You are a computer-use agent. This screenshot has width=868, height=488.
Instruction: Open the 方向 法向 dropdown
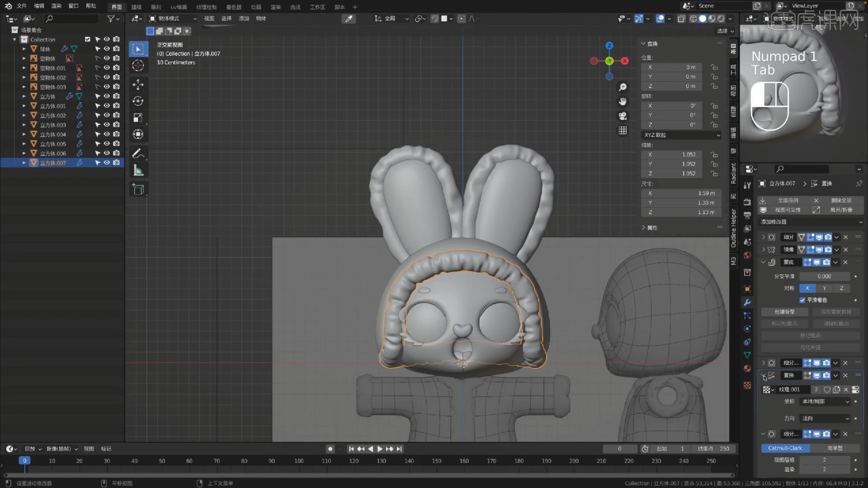pyautogui.click(x=825, y=418)
